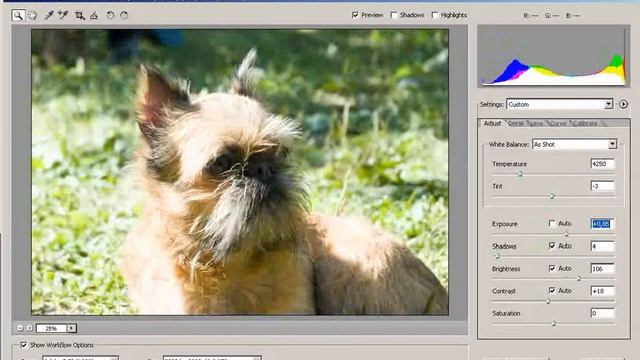Uncheck Auto for Shadows
Viewport: 640px width, 360px height.
point(552,246)
